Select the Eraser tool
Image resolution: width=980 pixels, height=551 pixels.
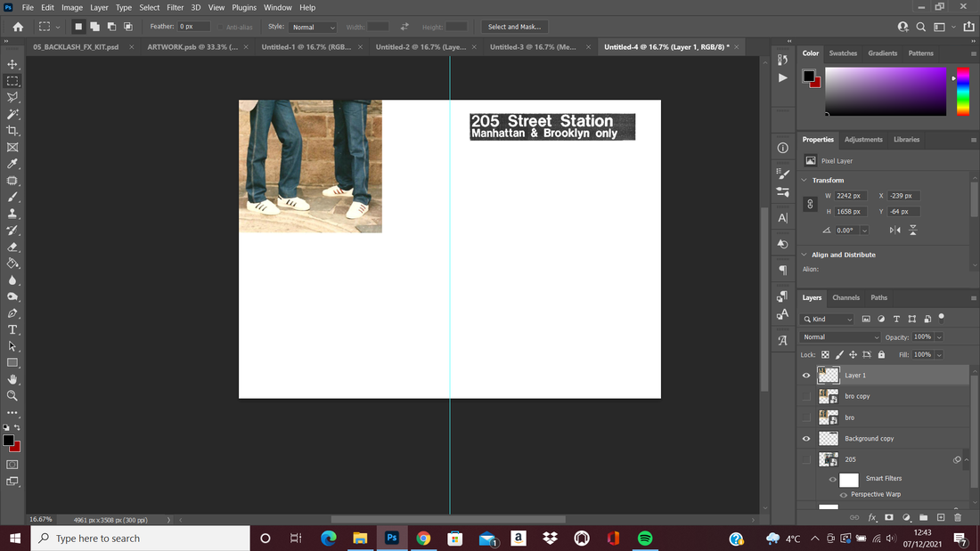[x=12, y=247]
